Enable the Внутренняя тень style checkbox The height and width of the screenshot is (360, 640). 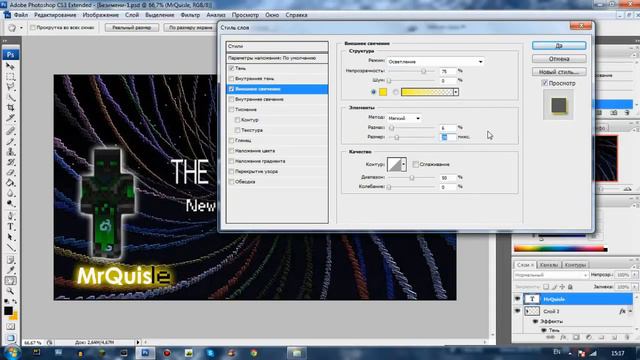click(x=231, y=78)
